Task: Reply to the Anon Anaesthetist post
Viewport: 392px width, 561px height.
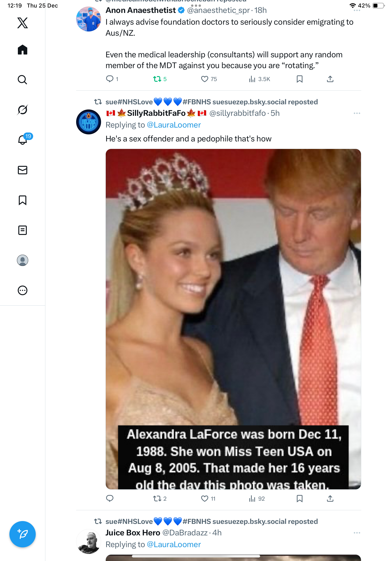Action: click(110, 79)
